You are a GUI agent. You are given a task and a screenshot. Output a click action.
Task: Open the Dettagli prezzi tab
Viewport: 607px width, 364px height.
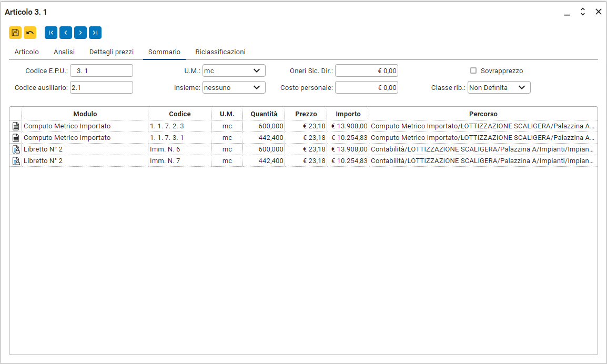[112, 52]
